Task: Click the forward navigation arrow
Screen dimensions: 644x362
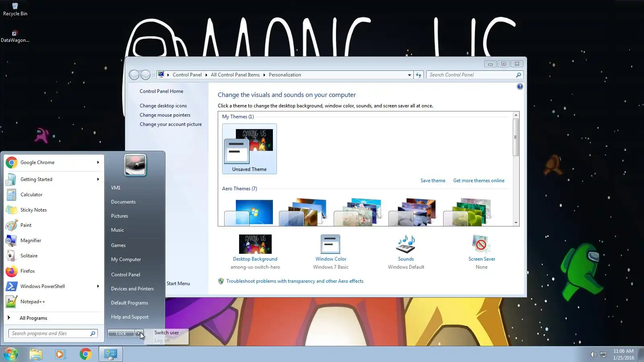Action: click(x=145, y=75)
